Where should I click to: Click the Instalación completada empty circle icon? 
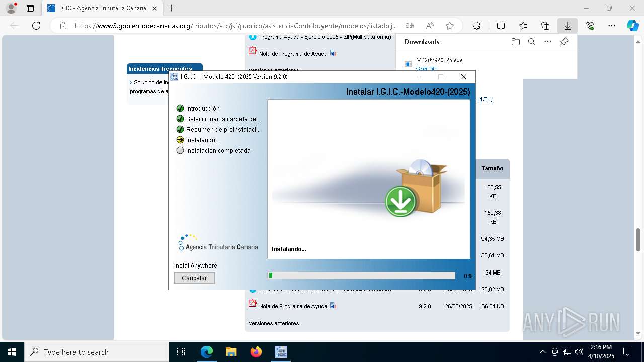point(180,150)
